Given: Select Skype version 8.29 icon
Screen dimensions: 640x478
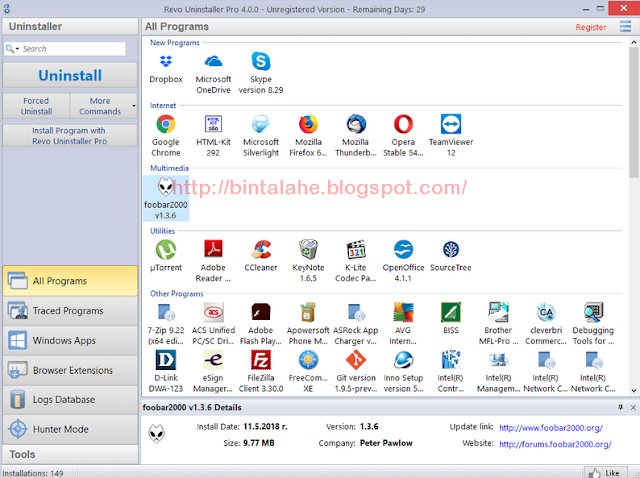Looking at the screenshot, I should [261, 62].
